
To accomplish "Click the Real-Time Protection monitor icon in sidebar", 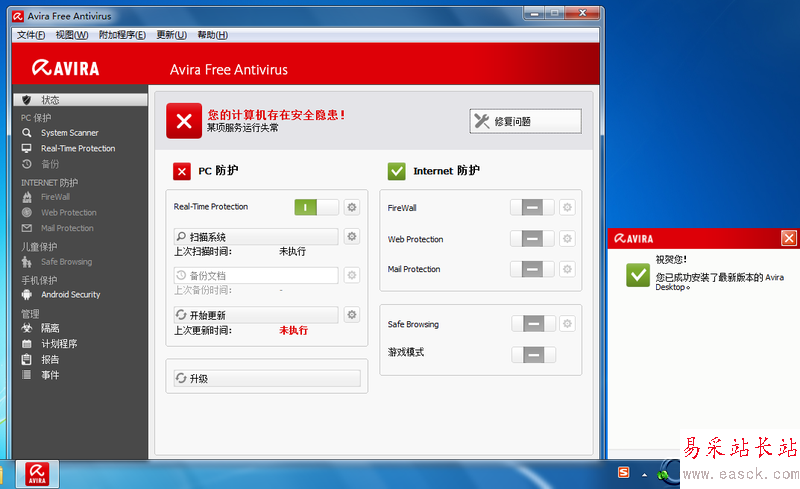I will (x=27, y=149).
